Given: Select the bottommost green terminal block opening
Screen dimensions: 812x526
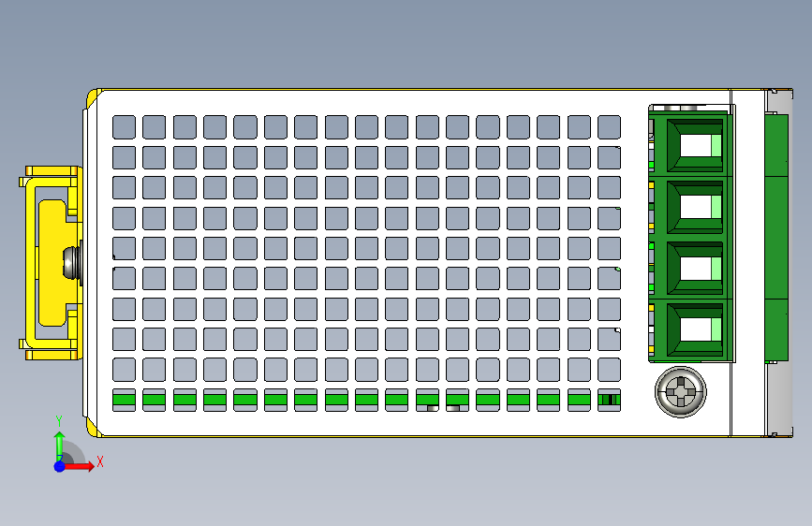Looking at the screenshot, I should pyautogui.click(x=695, y=329).
